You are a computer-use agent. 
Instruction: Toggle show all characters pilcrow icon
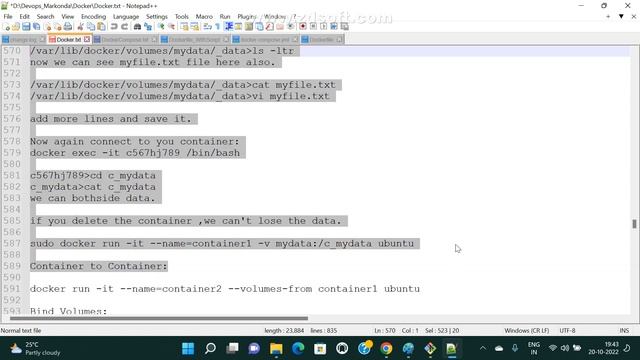coord(218,27)
